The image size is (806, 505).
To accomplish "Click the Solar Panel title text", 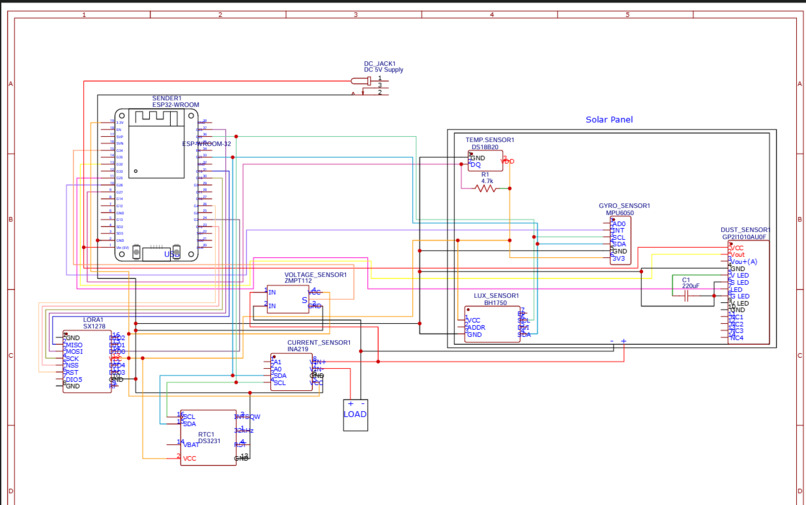I will point(609,119).
